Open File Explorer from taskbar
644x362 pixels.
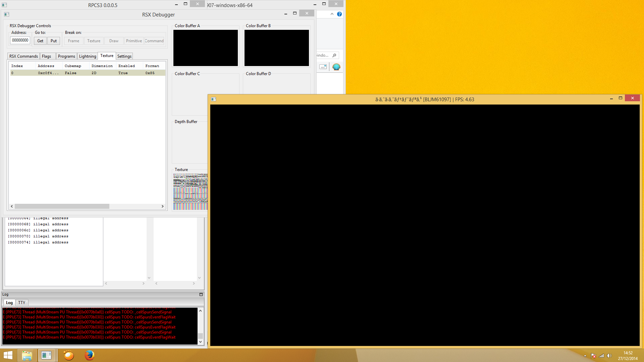(27, 355)
